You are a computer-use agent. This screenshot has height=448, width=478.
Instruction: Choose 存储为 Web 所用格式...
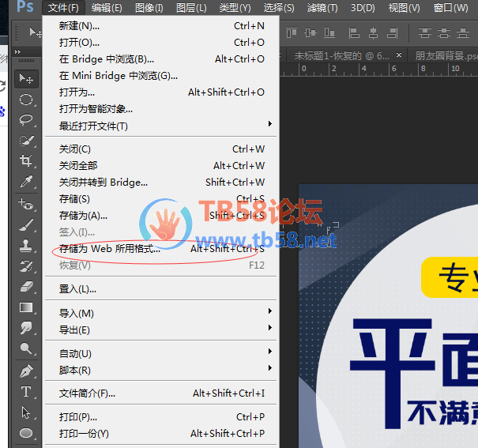click(x=160, y=249)
